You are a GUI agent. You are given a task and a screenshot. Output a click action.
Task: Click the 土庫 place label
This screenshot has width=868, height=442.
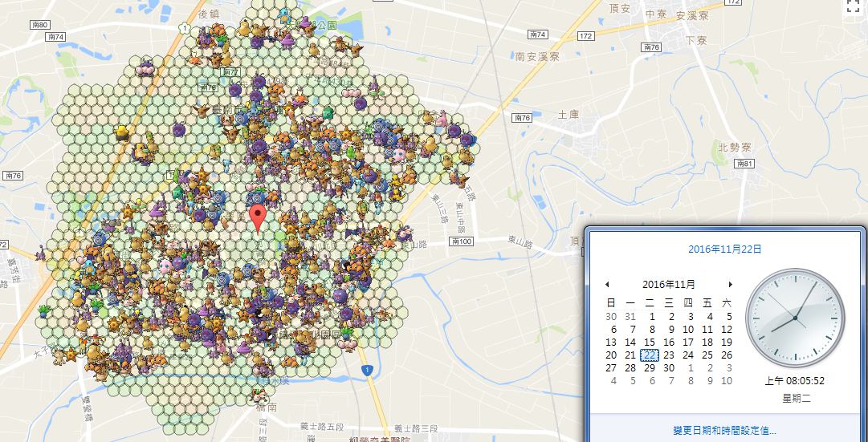click(x=568, y=115)
